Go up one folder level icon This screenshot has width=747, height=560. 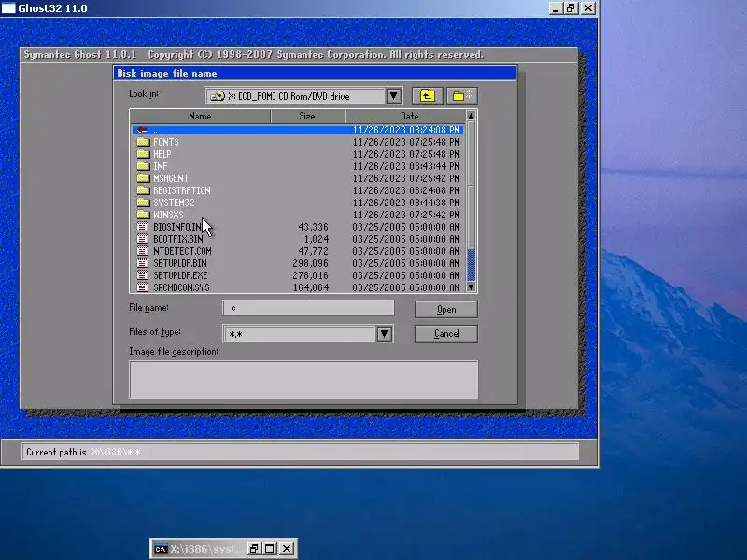click(428, 96)
